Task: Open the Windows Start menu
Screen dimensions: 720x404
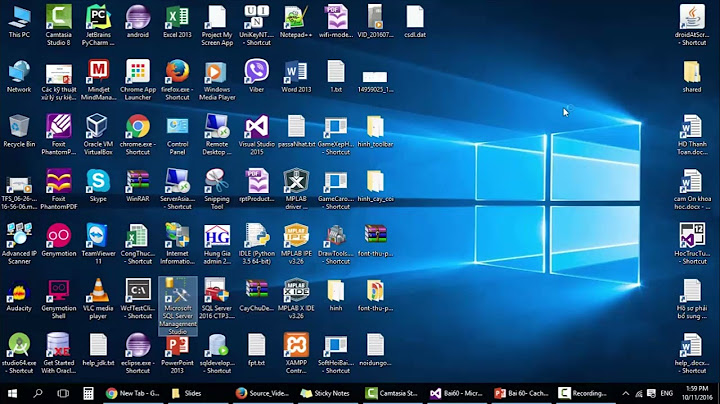Action: [x=12, y=393]
